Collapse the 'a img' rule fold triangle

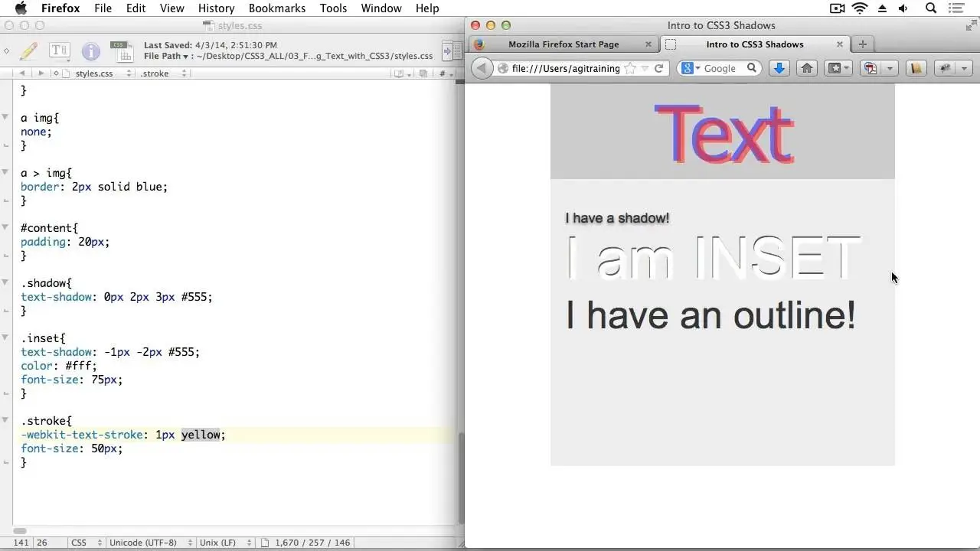pos(6,118)
